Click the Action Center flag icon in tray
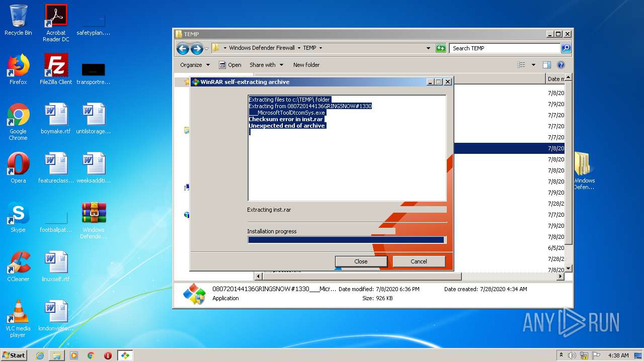Screen dimensions: 644x362 [596, 355]
